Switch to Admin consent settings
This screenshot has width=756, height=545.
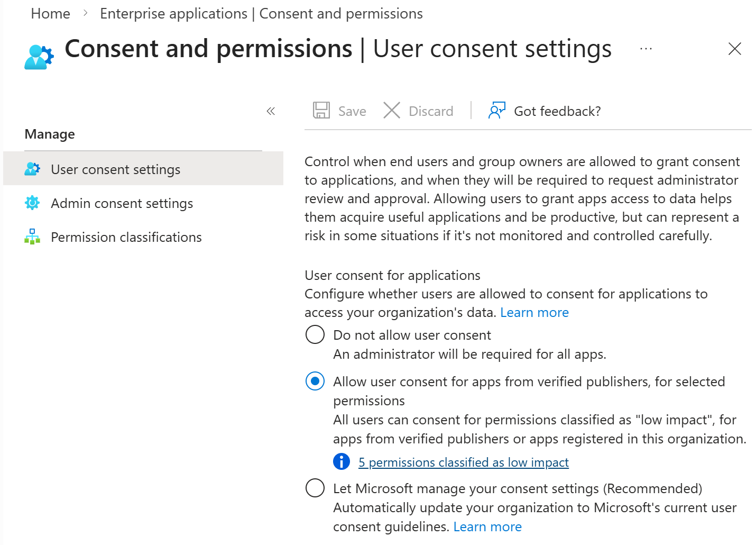coord(122,203)
